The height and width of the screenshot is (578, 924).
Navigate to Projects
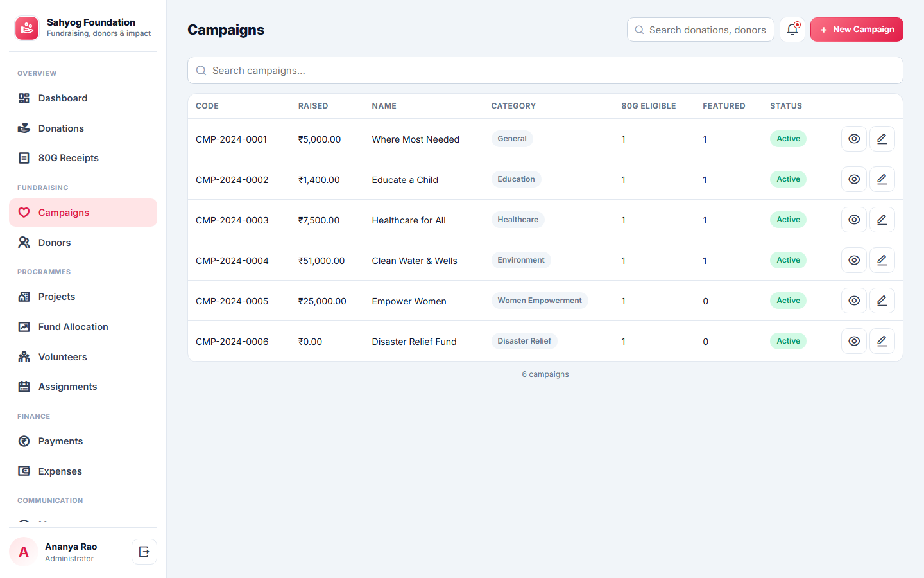(83, 297)
